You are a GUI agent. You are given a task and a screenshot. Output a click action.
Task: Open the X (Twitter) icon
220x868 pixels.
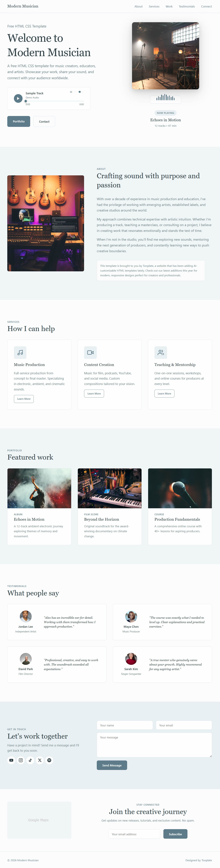coord(40,760)
